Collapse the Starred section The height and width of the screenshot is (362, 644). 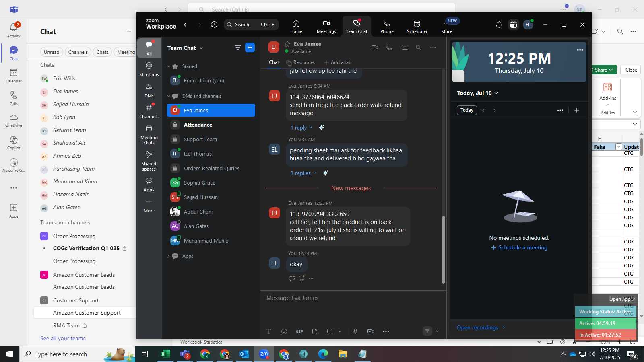click(169, 66)
